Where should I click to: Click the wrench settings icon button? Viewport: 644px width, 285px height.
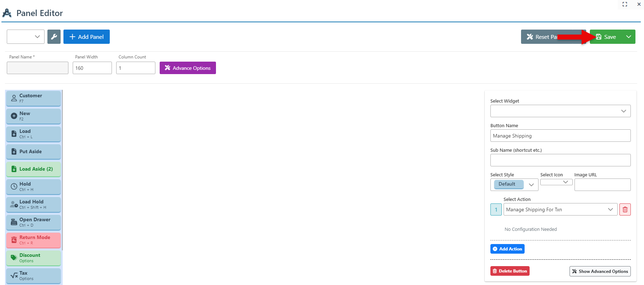click(54, 37)
